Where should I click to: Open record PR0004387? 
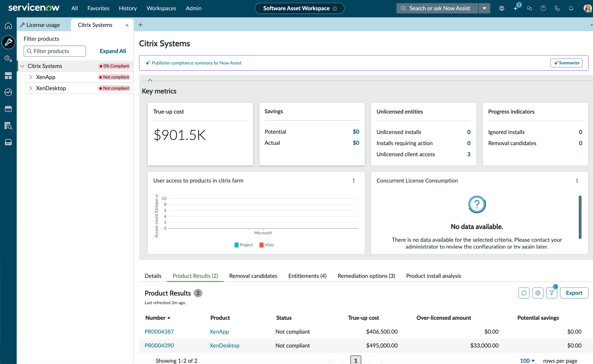pyautogui.click(x=159, y=332)
